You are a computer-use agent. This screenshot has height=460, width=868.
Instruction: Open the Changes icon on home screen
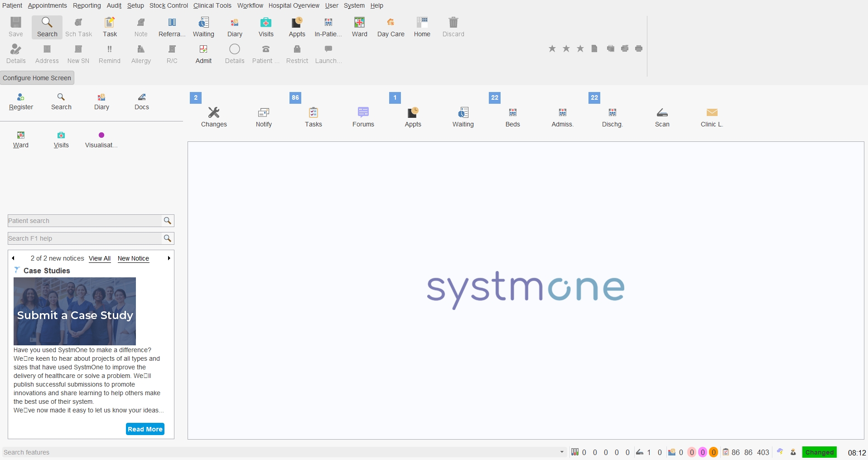click(x=214, y=117)
